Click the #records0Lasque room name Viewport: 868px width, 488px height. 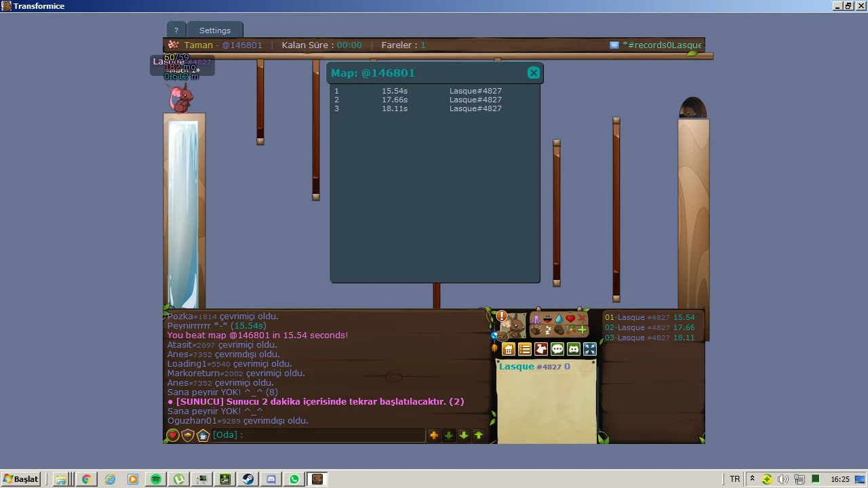(662, 45)
